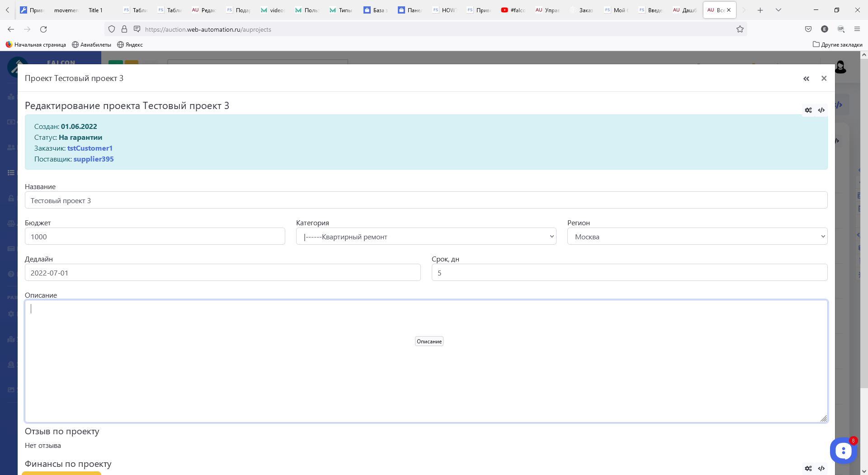Click code icon above info panel
Image resolution: width=868 pixels, height=475 pixels.
click(821, 110)
